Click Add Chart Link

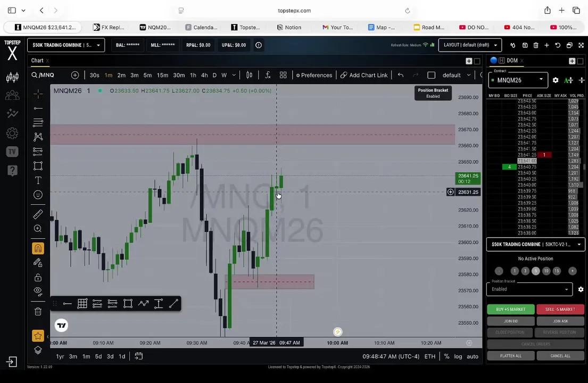click(x=364, y=76)
